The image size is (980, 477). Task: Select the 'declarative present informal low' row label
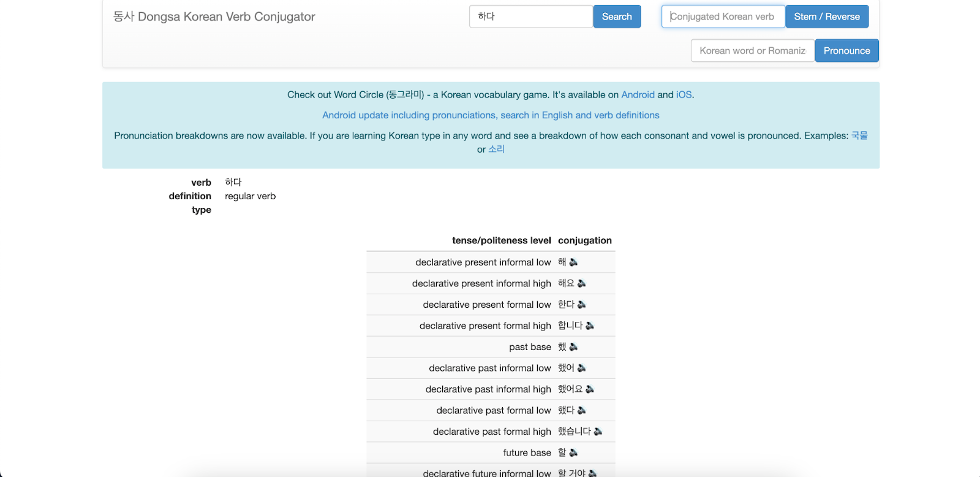tap(483, 262)
